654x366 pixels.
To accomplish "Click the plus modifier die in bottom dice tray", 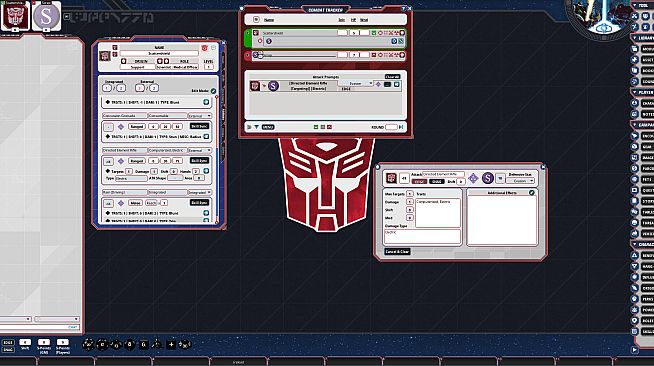I will click(x=171, y=344).
